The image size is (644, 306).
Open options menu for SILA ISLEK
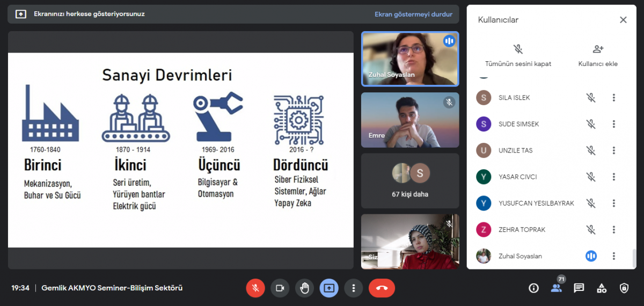coord(614,98)
